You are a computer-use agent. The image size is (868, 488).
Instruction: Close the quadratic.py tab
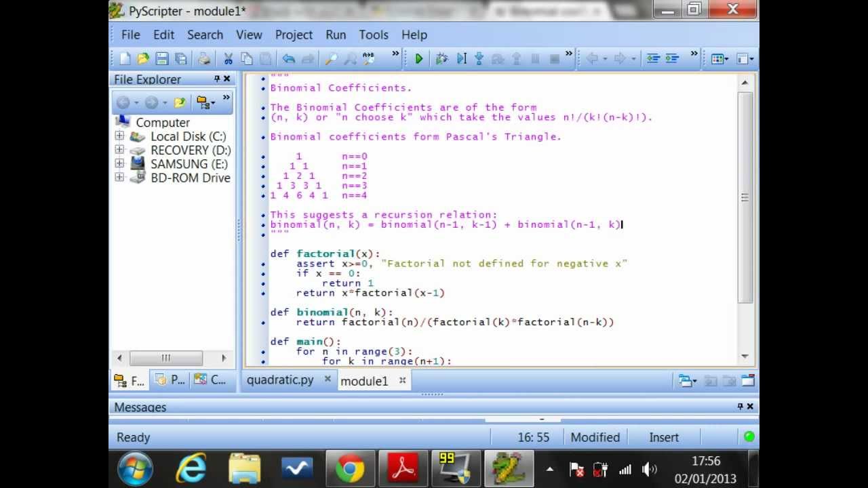pyautogui.click(x=328, y=380)
